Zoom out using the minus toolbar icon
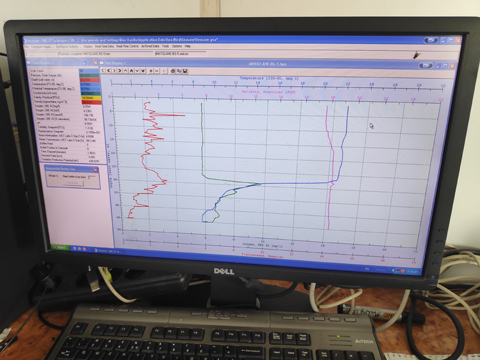480x360 pixels. 157,71
